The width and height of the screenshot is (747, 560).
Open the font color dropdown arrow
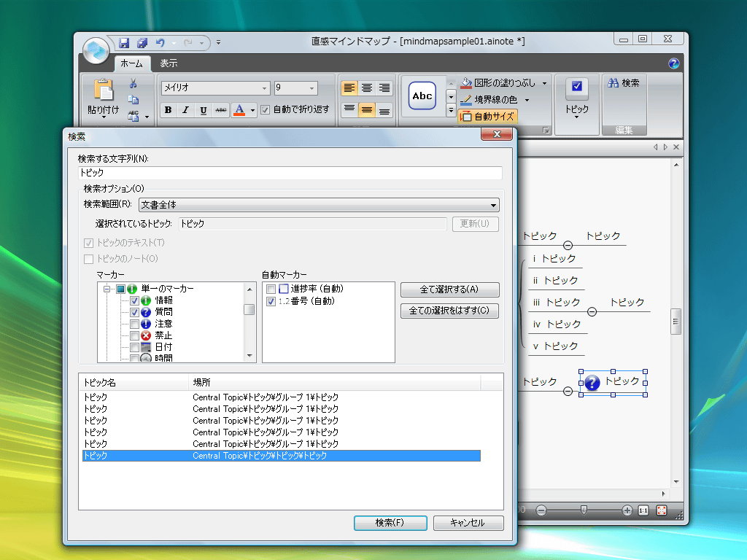click(252, 111)
